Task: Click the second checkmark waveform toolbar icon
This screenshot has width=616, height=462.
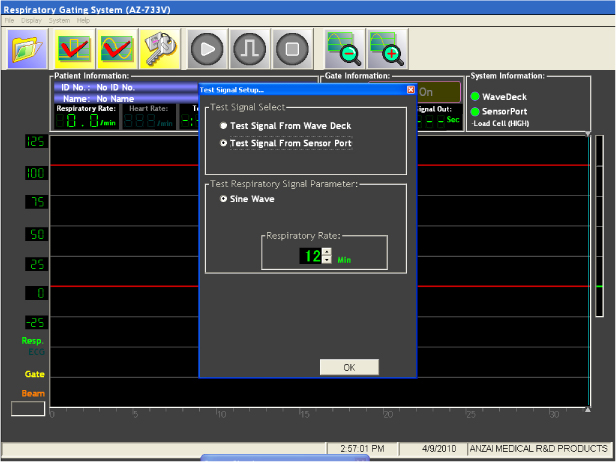Action: [116, 48]
